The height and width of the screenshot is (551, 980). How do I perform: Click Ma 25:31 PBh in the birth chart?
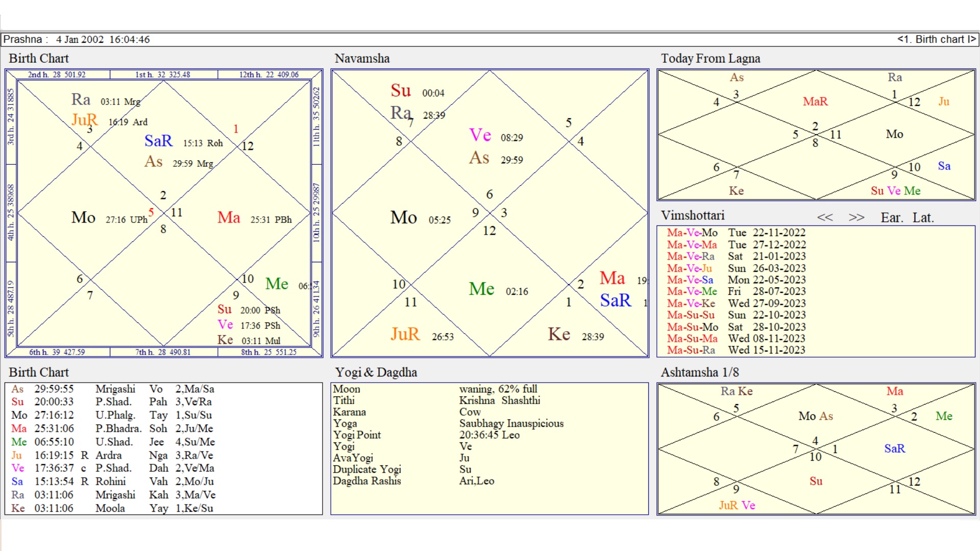[255, 218]
